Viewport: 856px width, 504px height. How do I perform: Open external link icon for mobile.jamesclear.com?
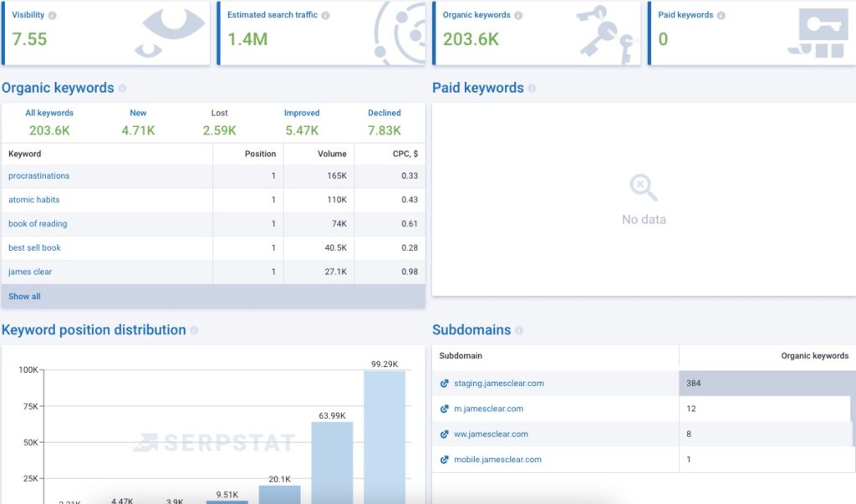[445, 460]
